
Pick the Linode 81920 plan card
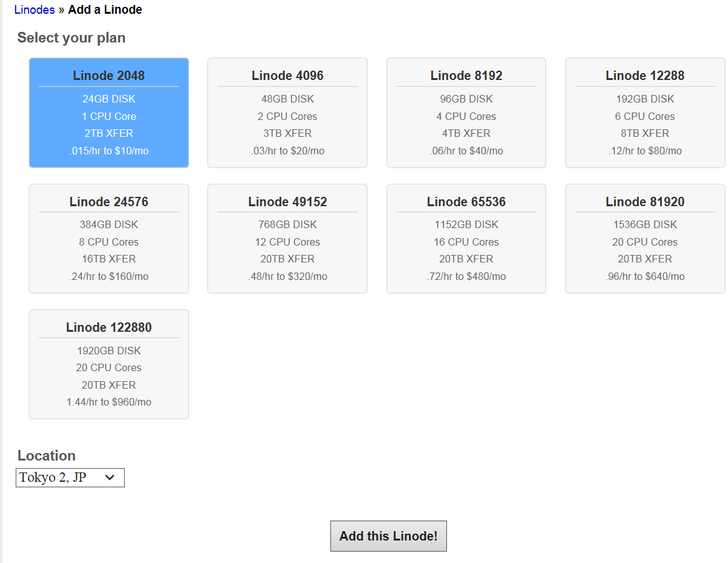[x=645, y=239]
